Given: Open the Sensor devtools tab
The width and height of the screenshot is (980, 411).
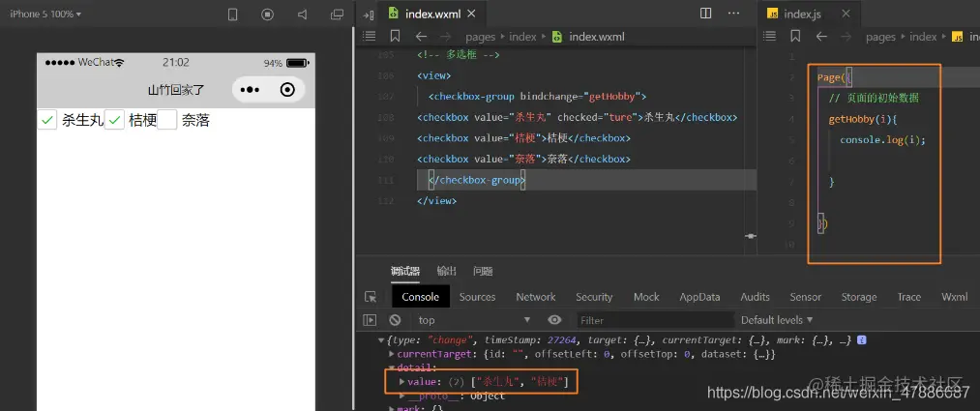Looking at the screenshot, I should [x=806, y=297].
